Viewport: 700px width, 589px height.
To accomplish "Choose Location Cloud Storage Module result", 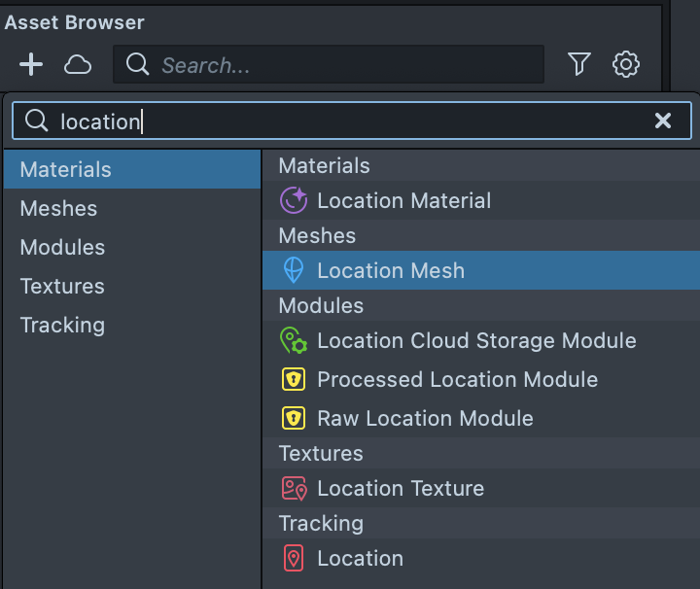I will click(x=476, y=341).
